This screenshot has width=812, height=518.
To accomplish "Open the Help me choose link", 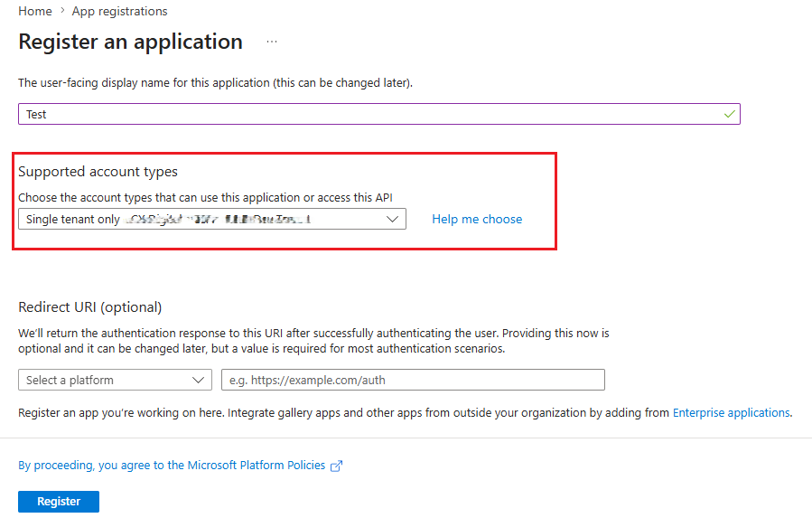I will click(477, 219).
